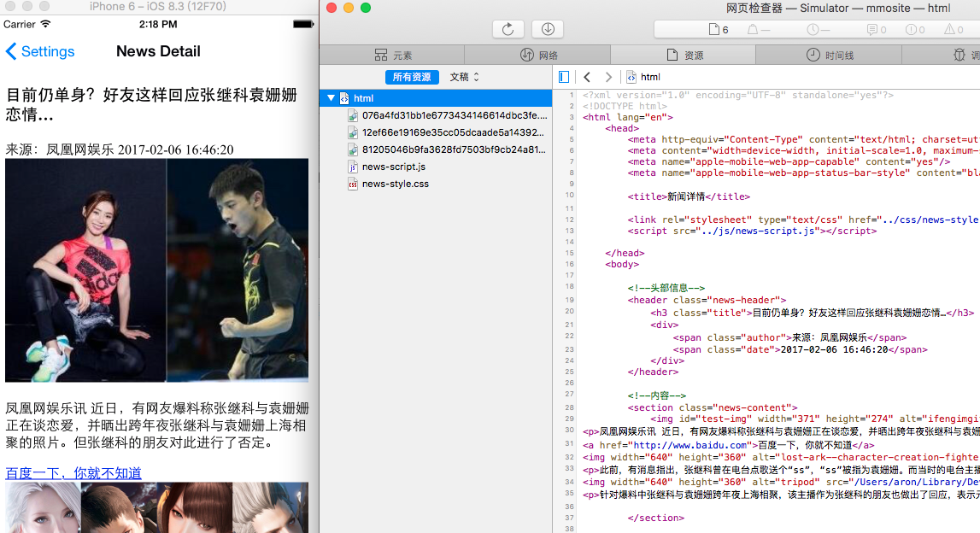Click the Wi-Fi icon in simulator status bar
Image resolution: width=980 pixels, height=533 pixels.
tap(45, 25)
